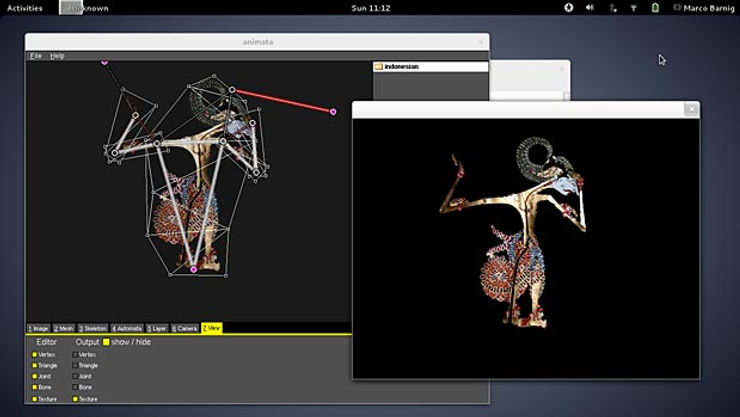Switch to the 3 Skeleton tab
The width and height of the screenshot is (740, 417).
click(92, 328)
